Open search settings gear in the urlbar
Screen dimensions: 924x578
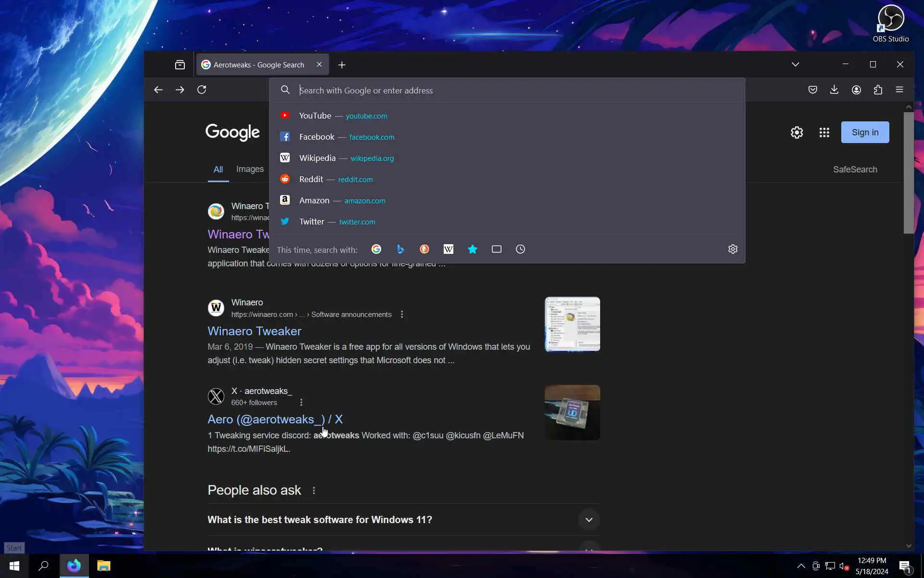[x=732, y=249]
